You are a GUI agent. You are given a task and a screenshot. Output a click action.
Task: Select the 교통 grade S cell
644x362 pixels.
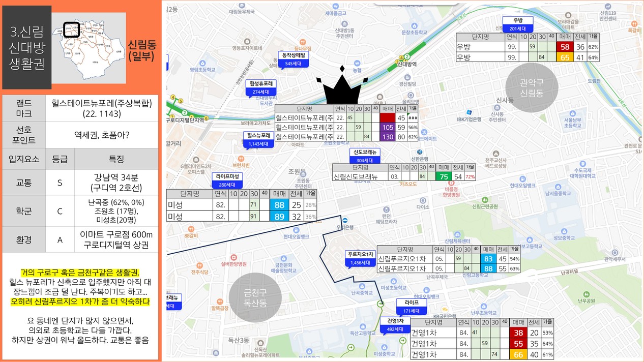(60, 183)
